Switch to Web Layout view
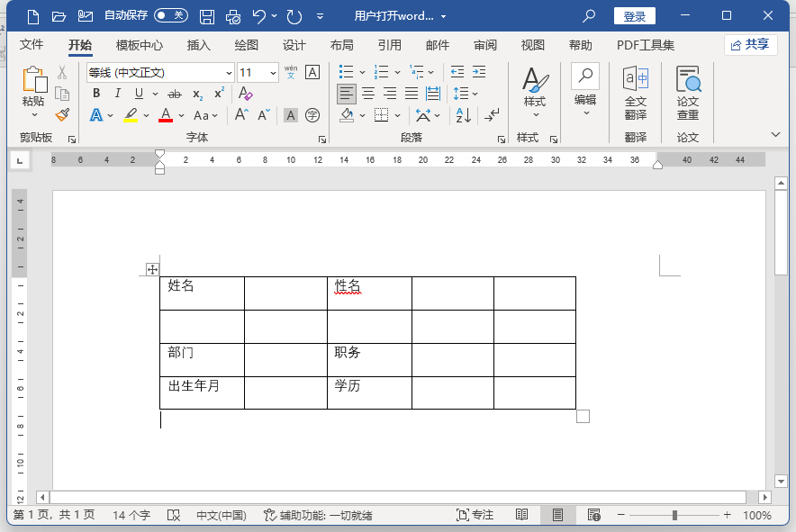 click(x=594, y=515)
